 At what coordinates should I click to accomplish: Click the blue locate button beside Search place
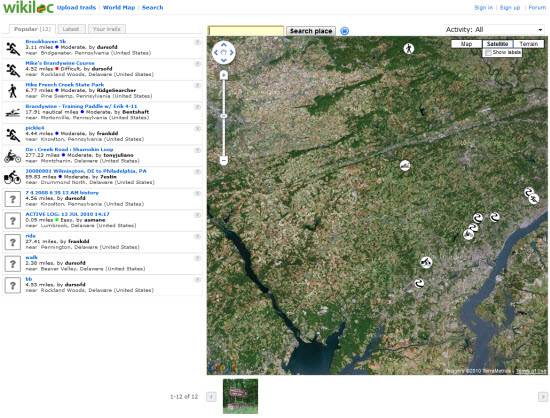345,31
